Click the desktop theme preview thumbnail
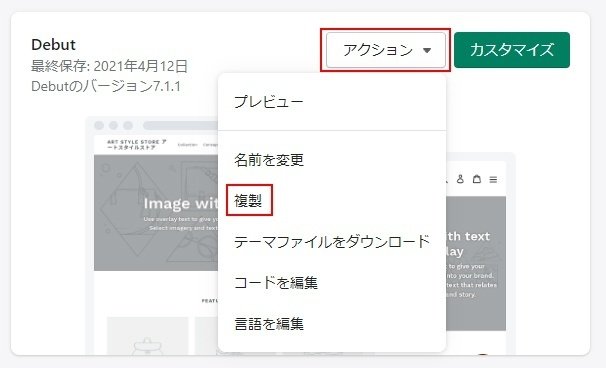 (152, 236)
